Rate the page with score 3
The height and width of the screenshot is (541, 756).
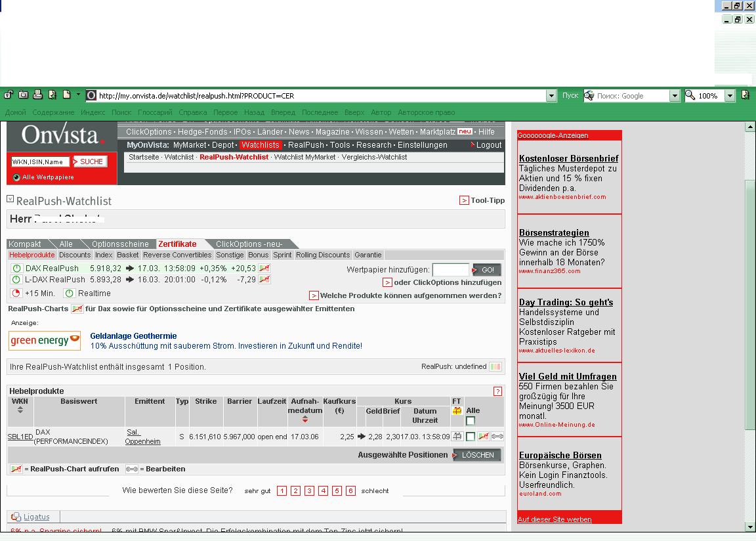pos(309,491)
